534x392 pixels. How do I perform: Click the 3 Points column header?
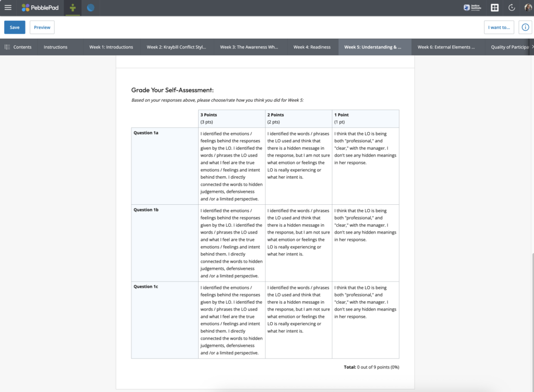(x=232, y=118)
